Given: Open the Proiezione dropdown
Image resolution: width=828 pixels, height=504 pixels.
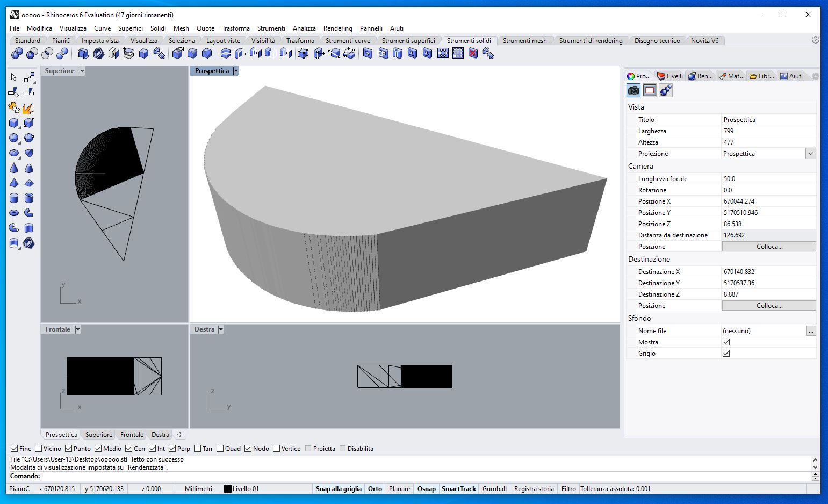Looking at the screenshot, I should point(810,154).
